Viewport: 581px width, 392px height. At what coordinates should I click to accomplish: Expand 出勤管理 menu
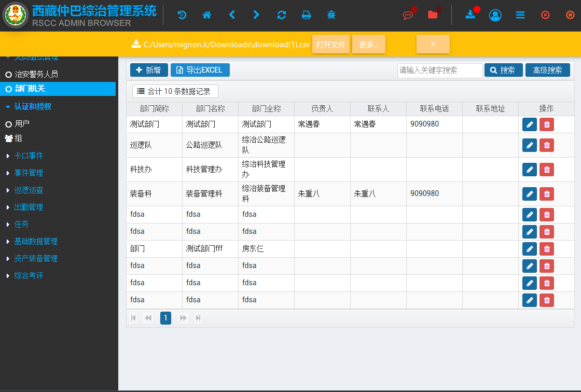(29, 207)
